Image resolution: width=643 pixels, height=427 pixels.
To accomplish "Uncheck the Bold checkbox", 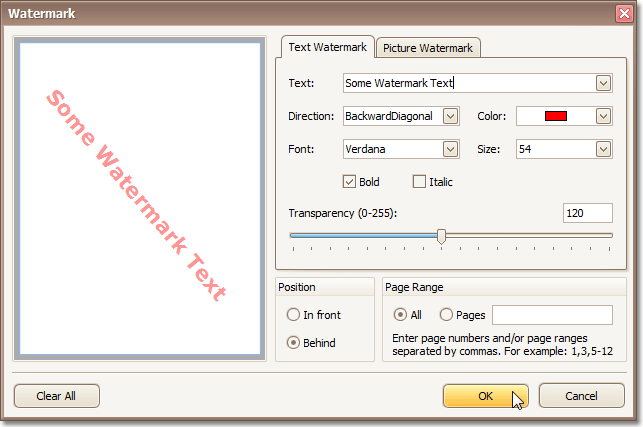I will tap(349, 181).
